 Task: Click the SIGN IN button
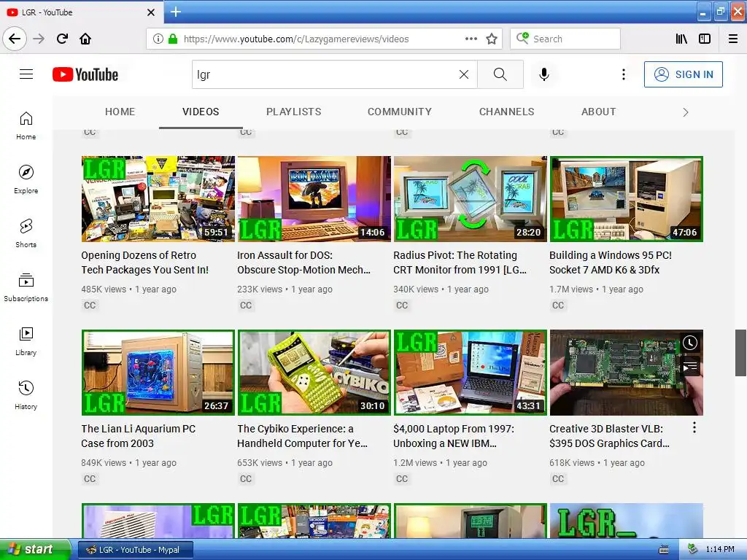(683, 74)
